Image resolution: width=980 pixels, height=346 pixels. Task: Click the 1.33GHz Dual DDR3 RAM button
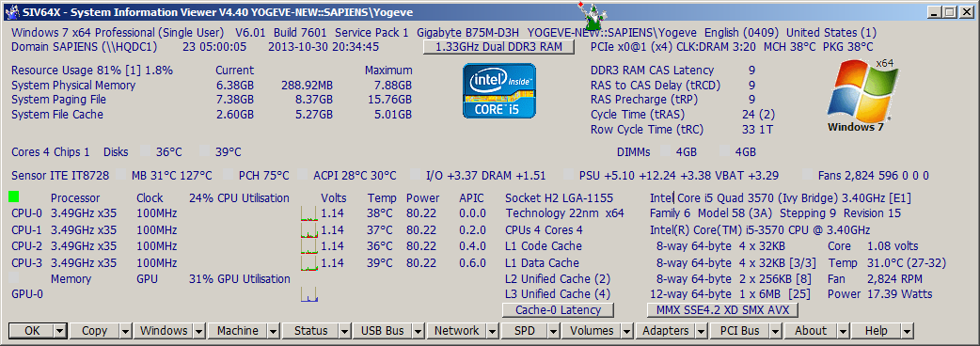pyautogui.click(x=498, y=47)
